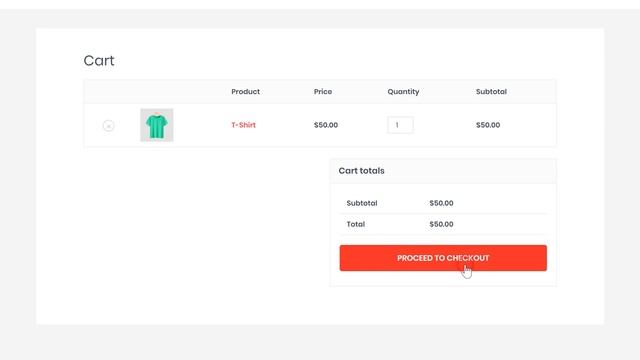The width and height of the screenshot is (640, 360).
Task: Select the Total value $50.00
Action: click(441, 224)
